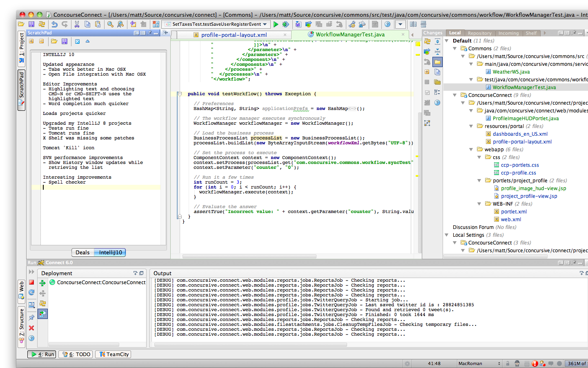Click the Cut scissors icon
This screenshot has height=368, width=588.
tap(77, 25)
